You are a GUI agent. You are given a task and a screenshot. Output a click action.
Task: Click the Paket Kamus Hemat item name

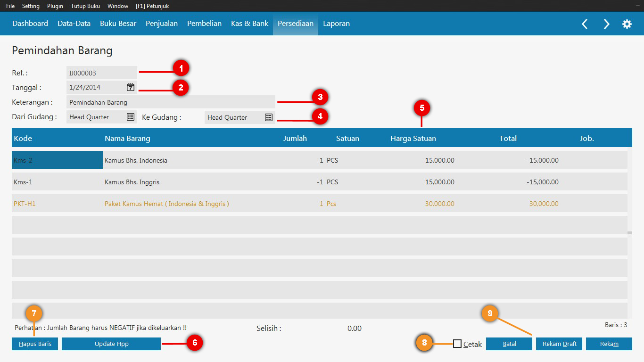(167, 204)
